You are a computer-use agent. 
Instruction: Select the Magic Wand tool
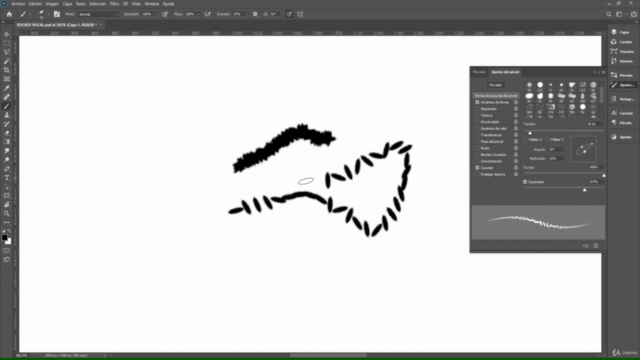coord(7,61)
